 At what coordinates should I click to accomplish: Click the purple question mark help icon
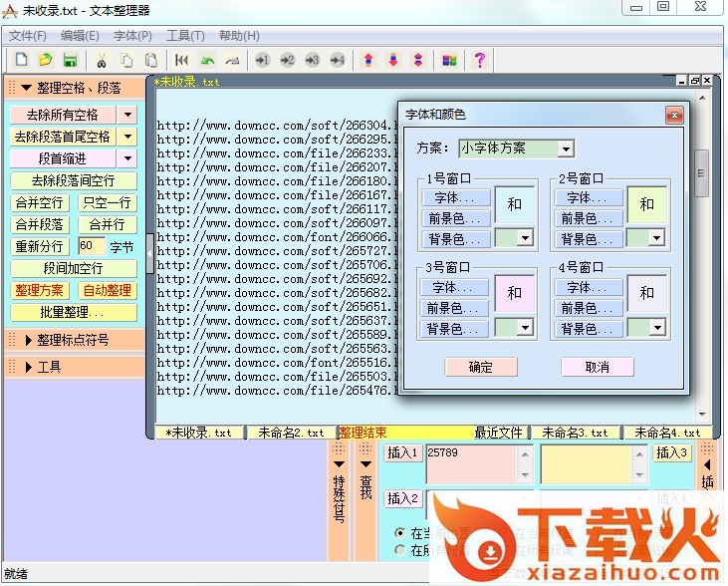(480, 61)
